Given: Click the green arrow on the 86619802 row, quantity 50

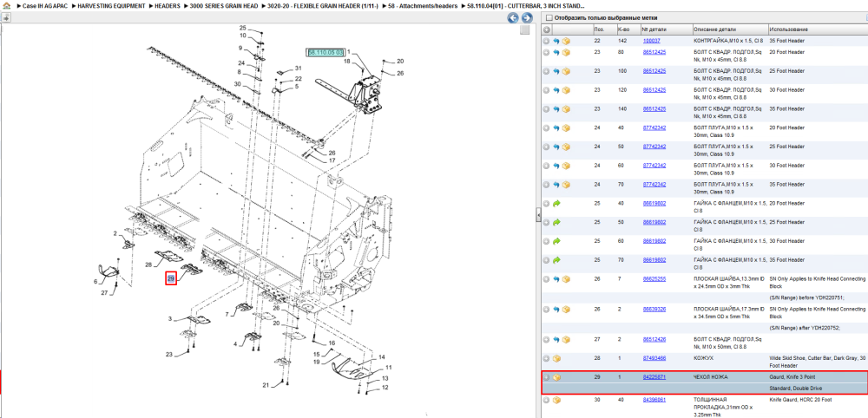Looking at the screenshot, I should click(x=556, y=222).
